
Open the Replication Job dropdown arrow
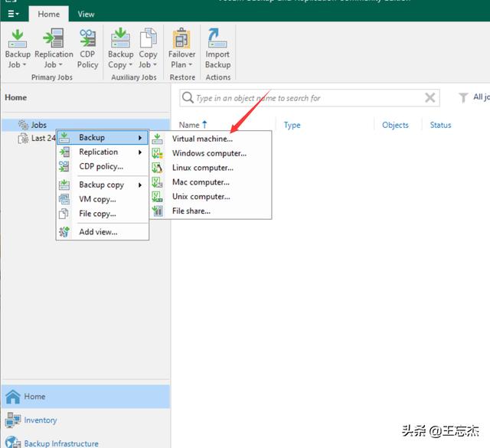[60, 65]
